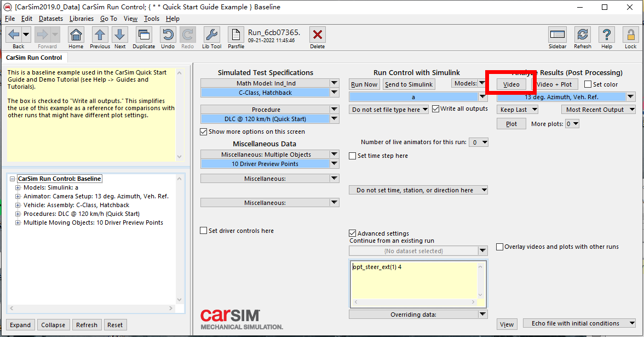Open Do not set time, station, direction dropdown
This screenshot has width=644, height=337.
[418, 190]
